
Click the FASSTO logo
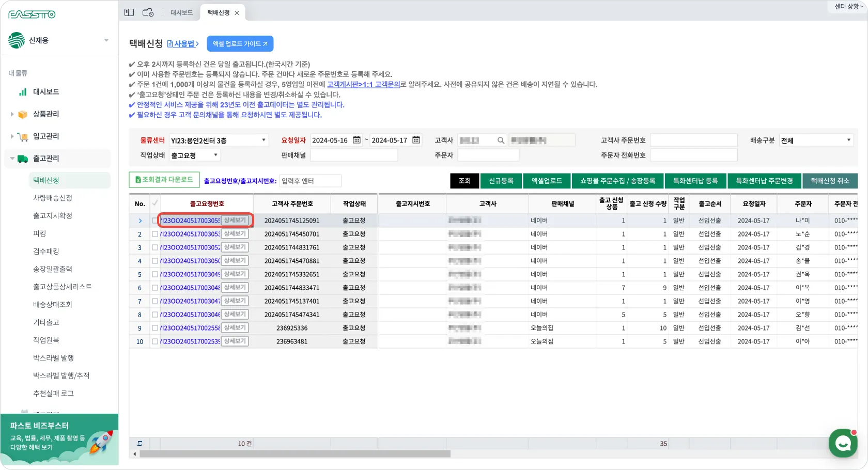(32, 14)
